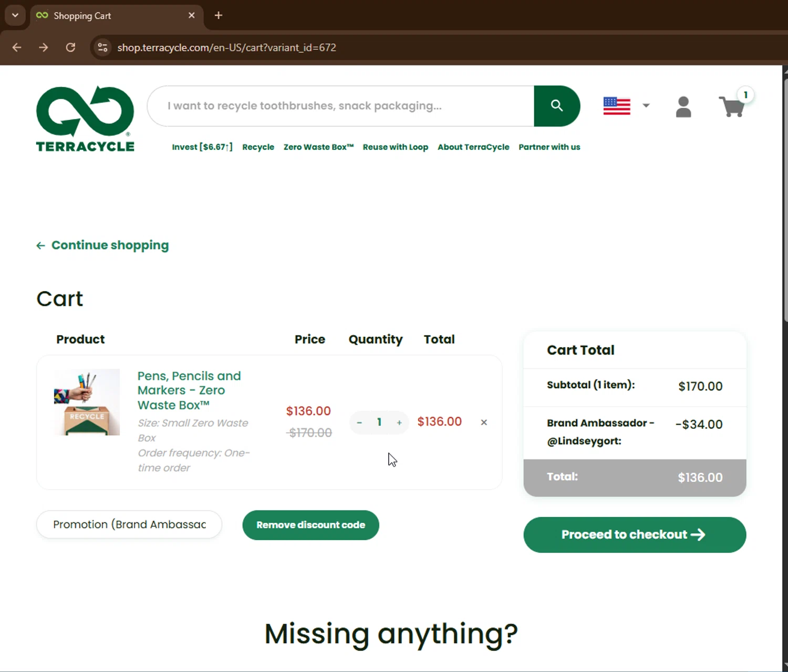Open the shopping cart icon
This screenshot has height=672, width=788.
point(731,107)
